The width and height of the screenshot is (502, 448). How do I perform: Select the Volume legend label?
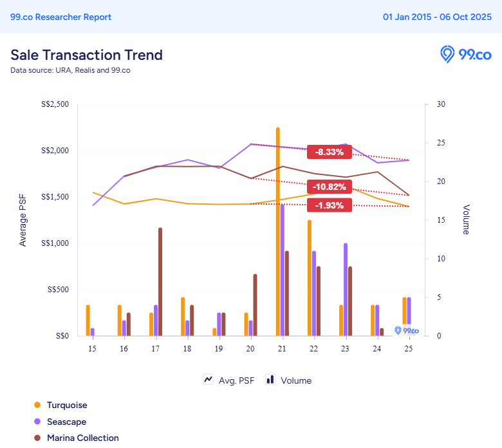click(x=296, y=380)
